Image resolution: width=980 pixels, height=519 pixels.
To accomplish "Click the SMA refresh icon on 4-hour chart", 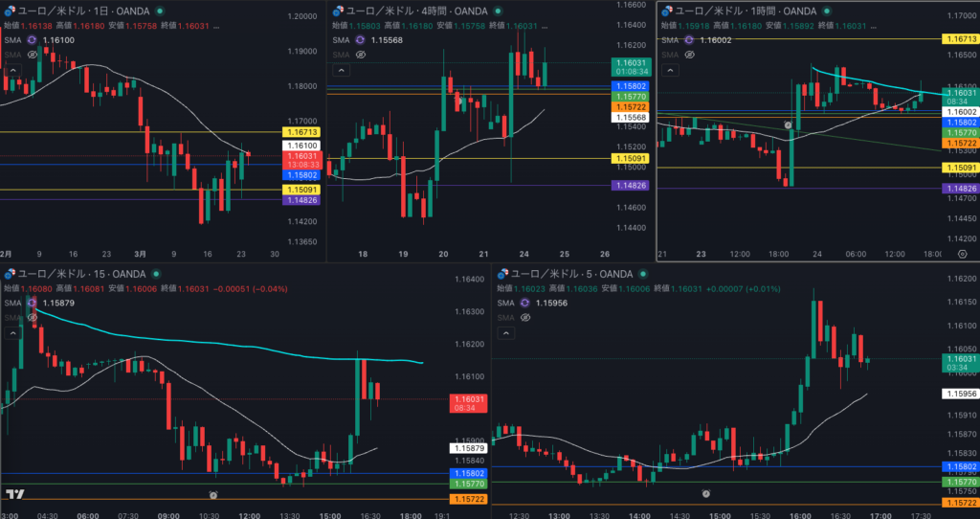I will pos(361,40).
